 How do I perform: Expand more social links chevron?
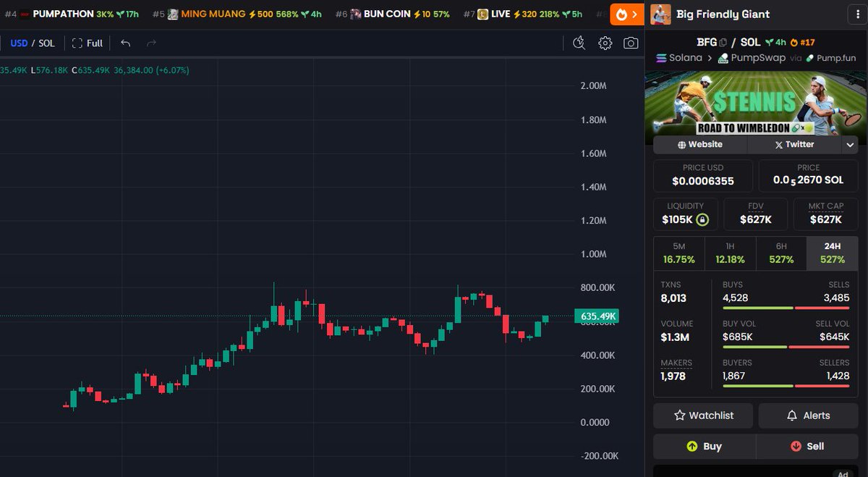click(850, 145)
